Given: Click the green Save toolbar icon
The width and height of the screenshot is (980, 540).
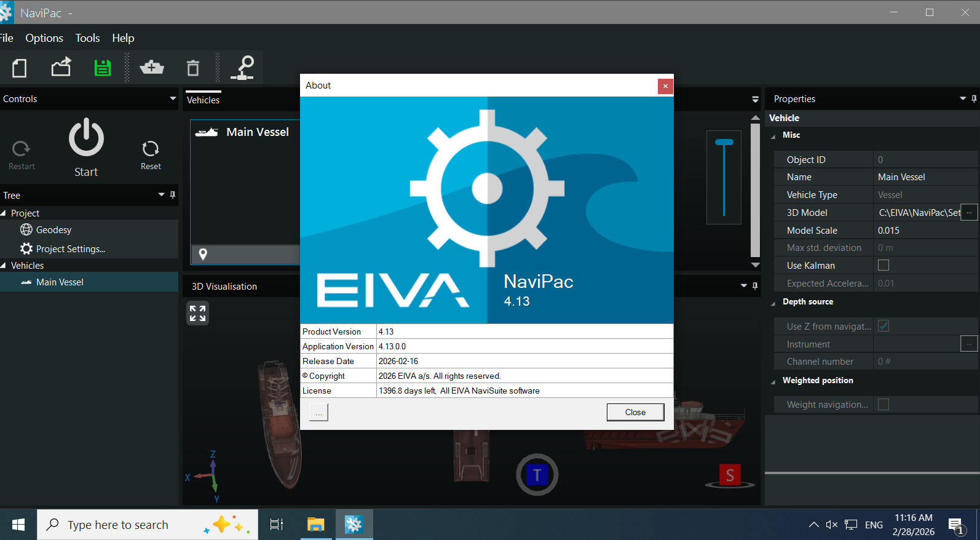Looking at the screenshot, I should pos(103,68).
